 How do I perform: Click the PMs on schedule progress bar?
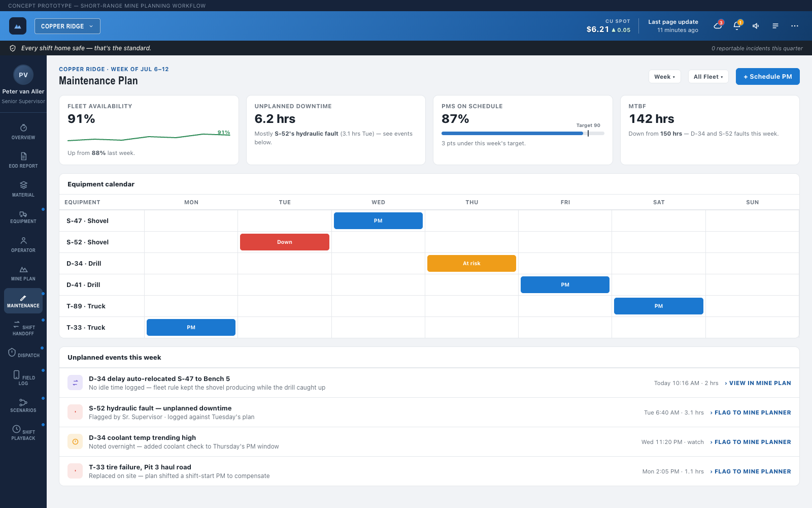click(x=523, y=134)
